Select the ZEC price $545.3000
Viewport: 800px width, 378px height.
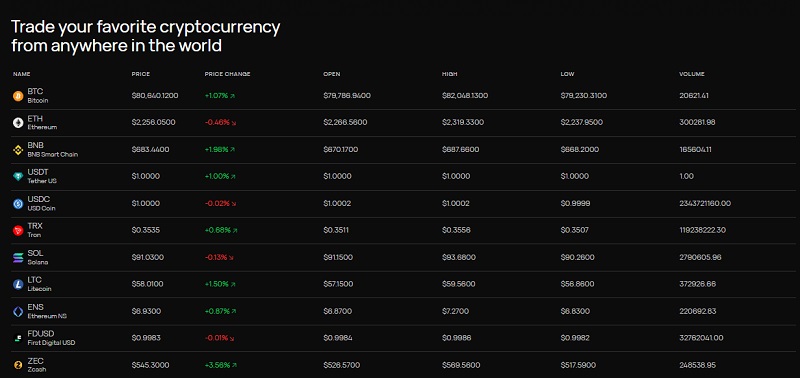tap(151, 365)
